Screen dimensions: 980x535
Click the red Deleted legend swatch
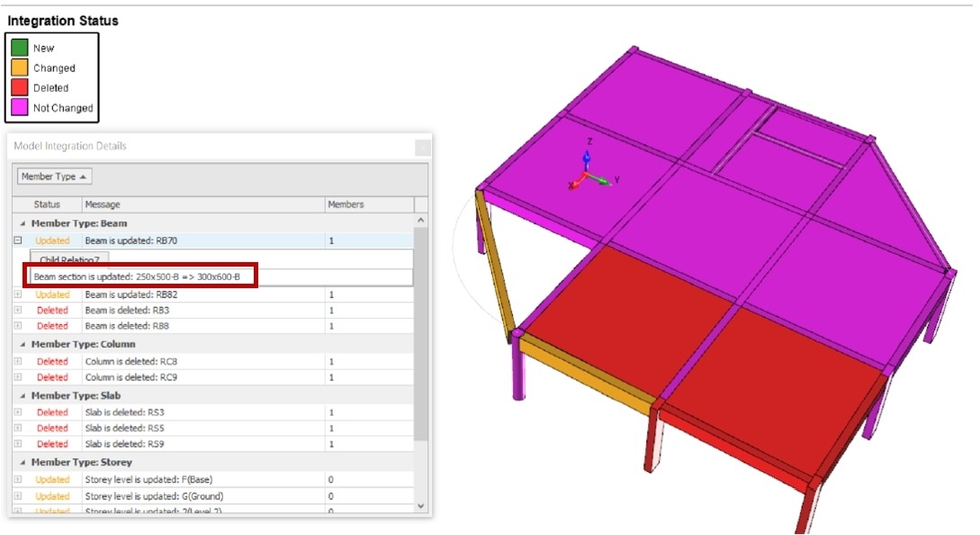coord(20,87)
